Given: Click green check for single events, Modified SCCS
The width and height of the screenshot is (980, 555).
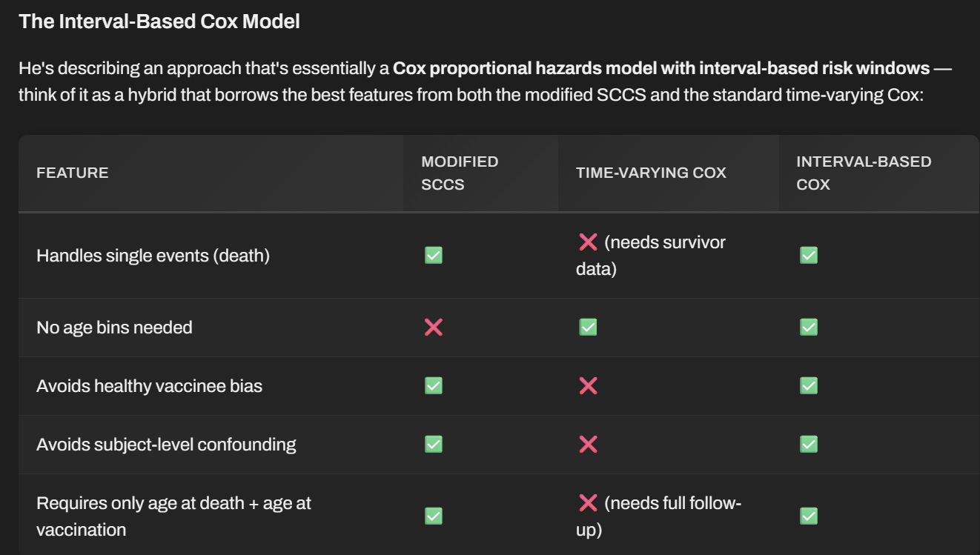Looking at the screenshot, I should (434, 256).
